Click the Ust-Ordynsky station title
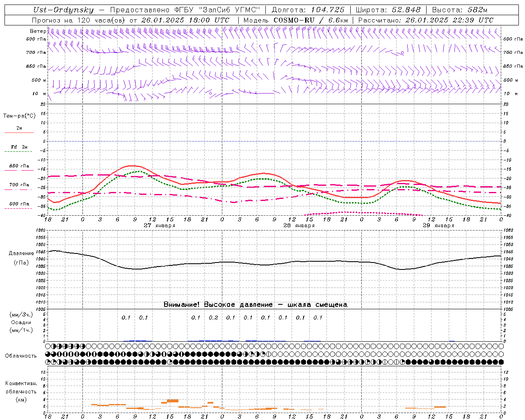This screenshot has width=525, height=420. (x=63, y=10)
